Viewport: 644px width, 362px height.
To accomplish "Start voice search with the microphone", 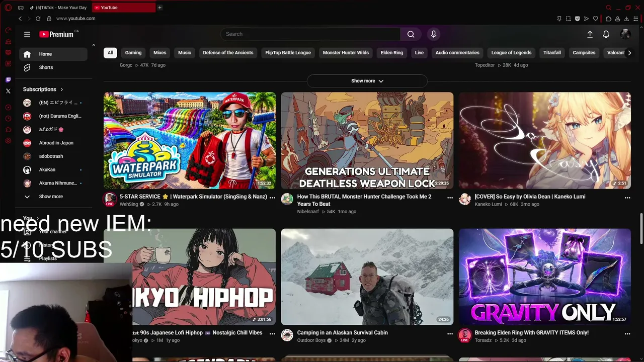I will [434, 34].
